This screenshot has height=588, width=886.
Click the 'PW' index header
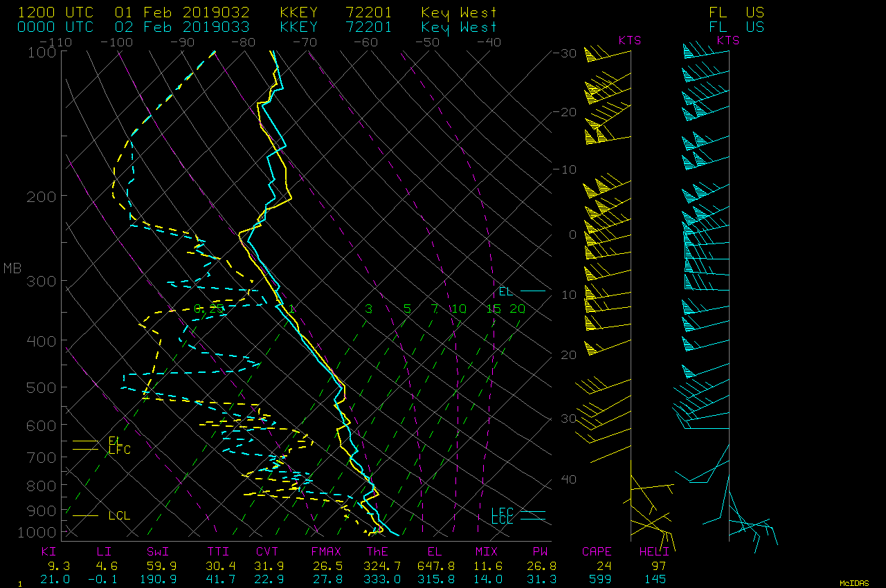[x=541, y=552]
